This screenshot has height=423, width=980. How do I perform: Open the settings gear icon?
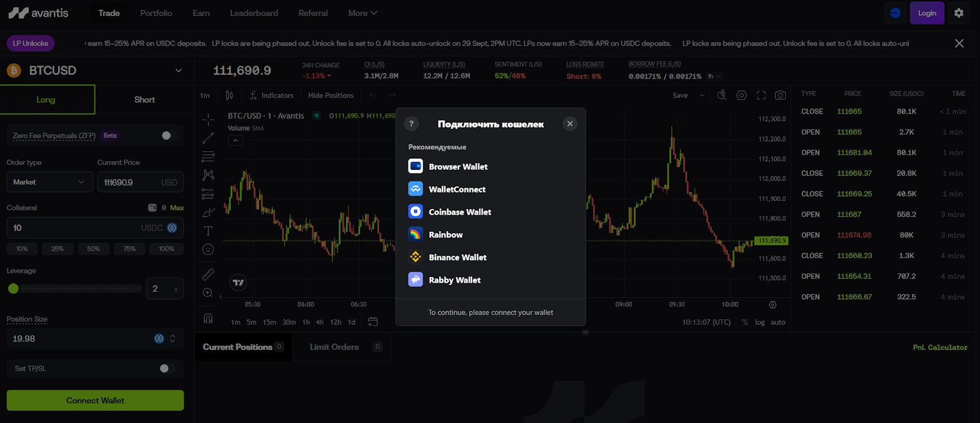(x=959, y=13)
